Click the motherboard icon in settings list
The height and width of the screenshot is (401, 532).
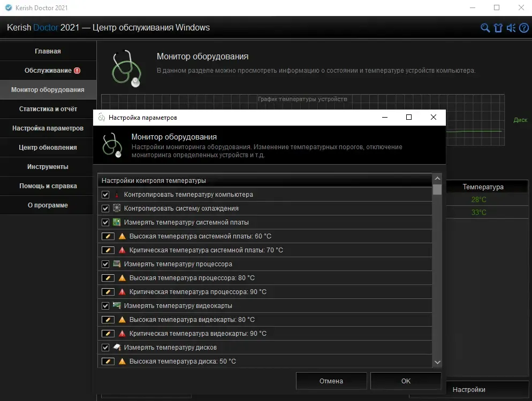coord(117,222)
